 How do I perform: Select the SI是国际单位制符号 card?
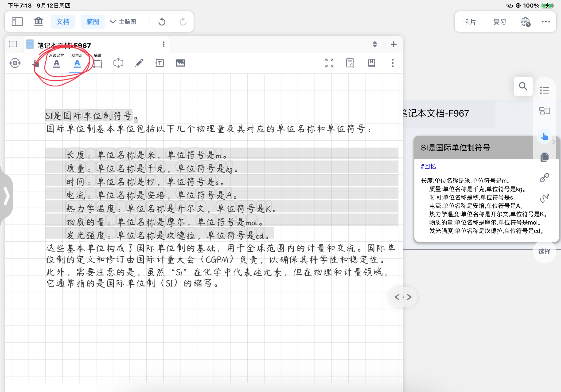[x=473, y=148]
